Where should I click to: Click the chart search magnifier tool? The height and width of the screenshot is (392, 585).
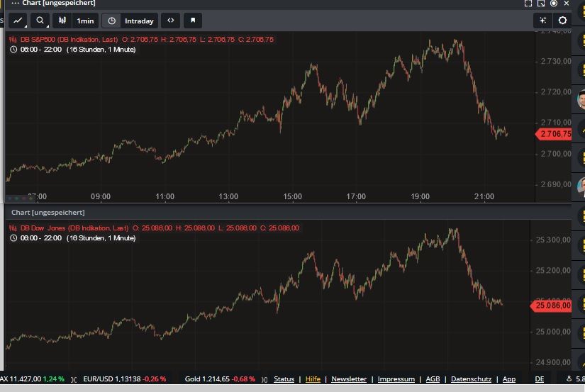point(40,21)
